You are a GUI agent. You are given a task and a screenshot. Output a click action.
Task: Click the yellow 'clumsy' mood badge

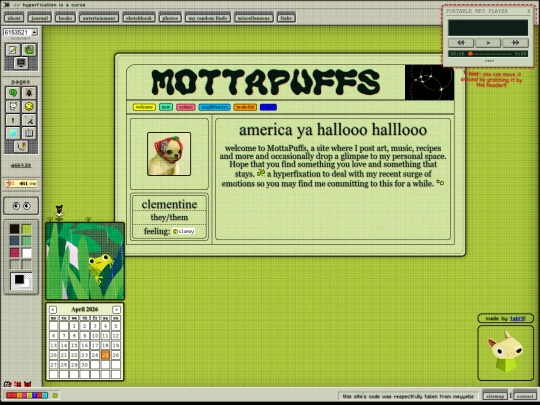184,231
